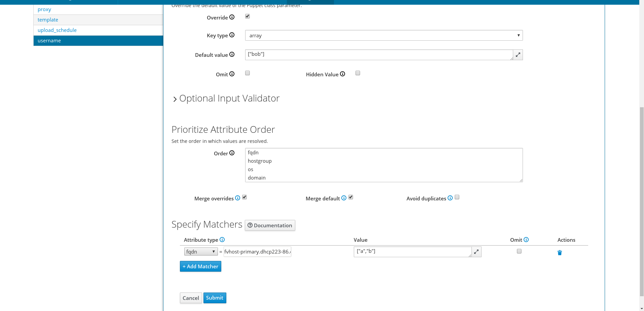Click the Hidden Value info icon

coord(342,74)
